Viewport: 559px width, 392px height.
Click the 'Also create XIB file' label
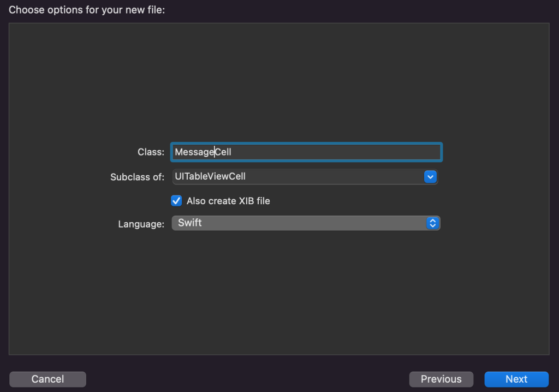pyautogui.click(x=228, y=201)
